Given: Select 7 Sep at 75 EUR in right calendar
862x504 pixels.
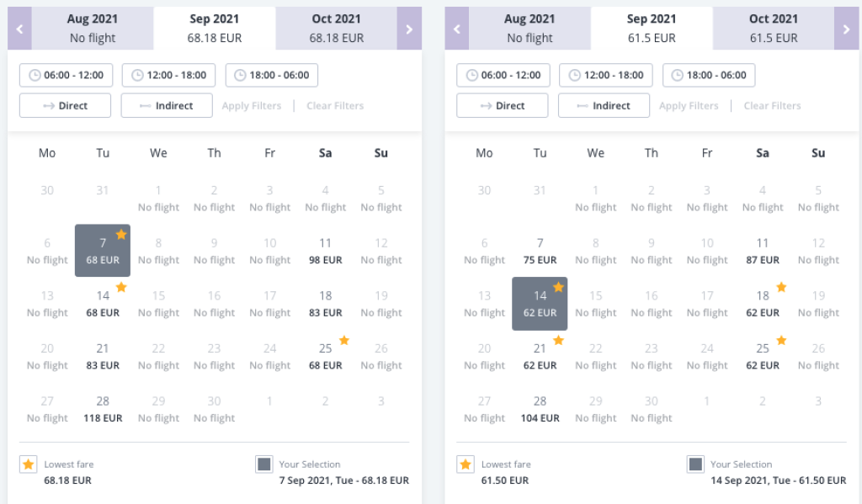Looking at the screenshot, I should pyautogui.click(x=540, y=251).
